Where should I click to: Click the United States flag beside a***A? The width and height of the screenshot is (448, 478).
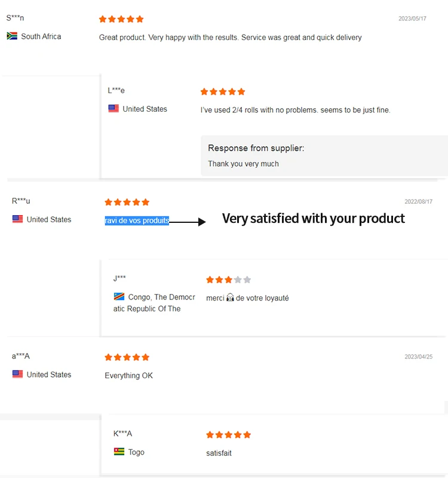click(17, 375)
